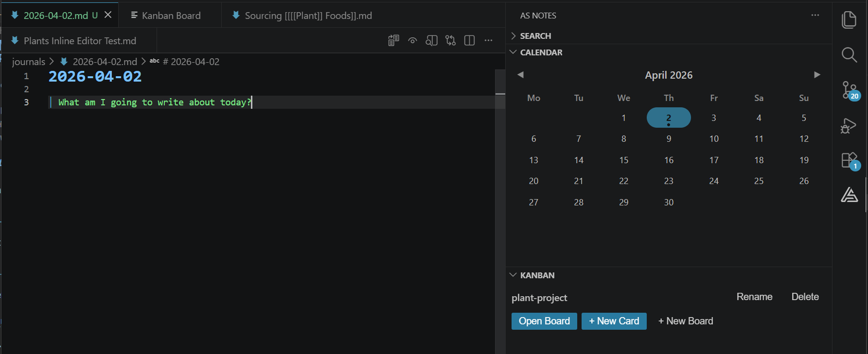Viewport: 868px width, 354px height.
Task: Open preview to the side
Action: tap(431, 41)
